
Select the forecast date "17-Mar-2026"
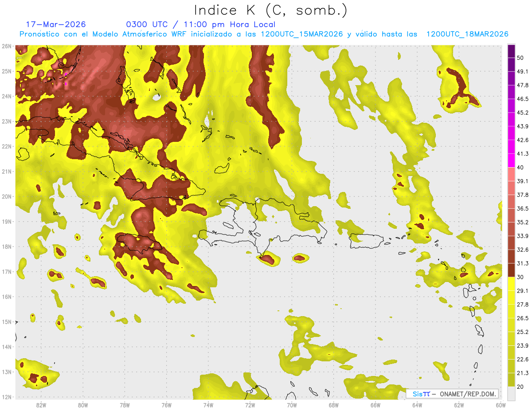(56, 24)
